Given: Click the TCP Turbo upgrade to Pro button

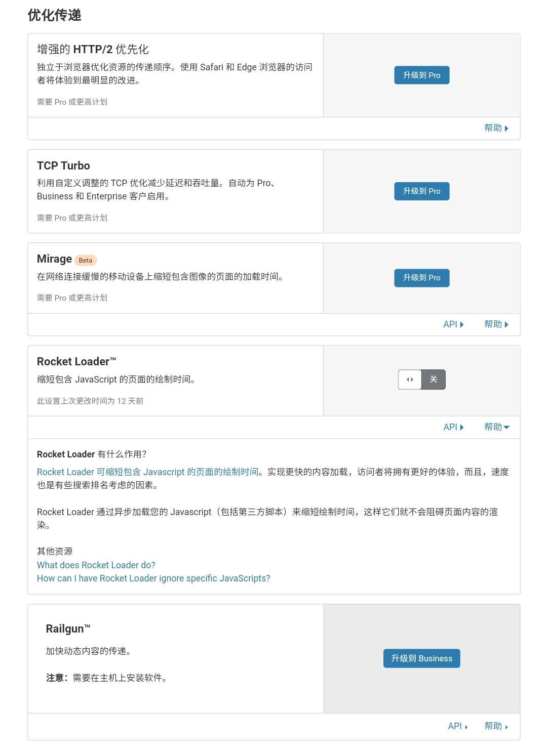Looking at the screenshot, I should 422,191.
